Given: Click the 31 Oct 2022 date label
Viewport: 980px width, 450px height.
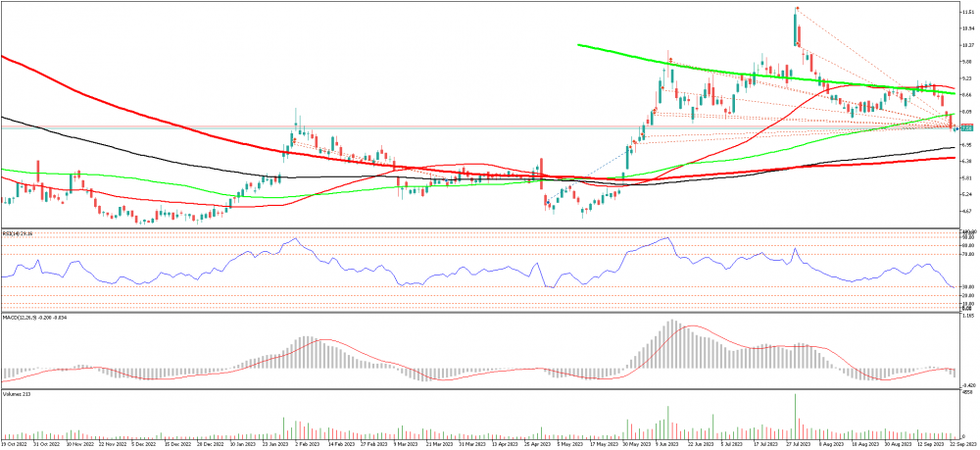Looking at the screenshot, I should click(x=47, y=444).
